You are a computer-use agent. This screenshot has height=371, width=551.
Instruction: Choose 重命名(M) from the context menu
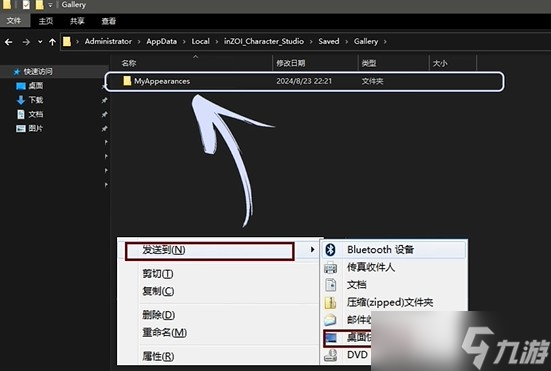[164, 332]
